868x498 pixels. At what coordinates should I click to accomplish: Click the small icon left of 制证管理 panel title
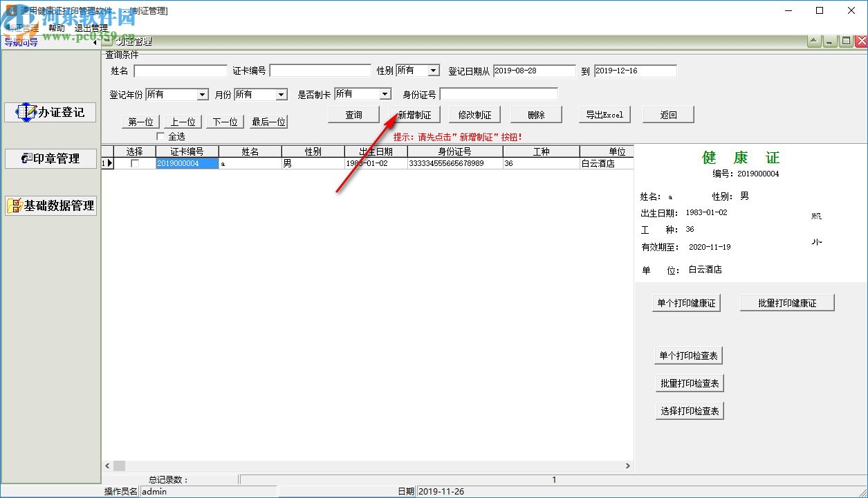(x=108, y=41)
